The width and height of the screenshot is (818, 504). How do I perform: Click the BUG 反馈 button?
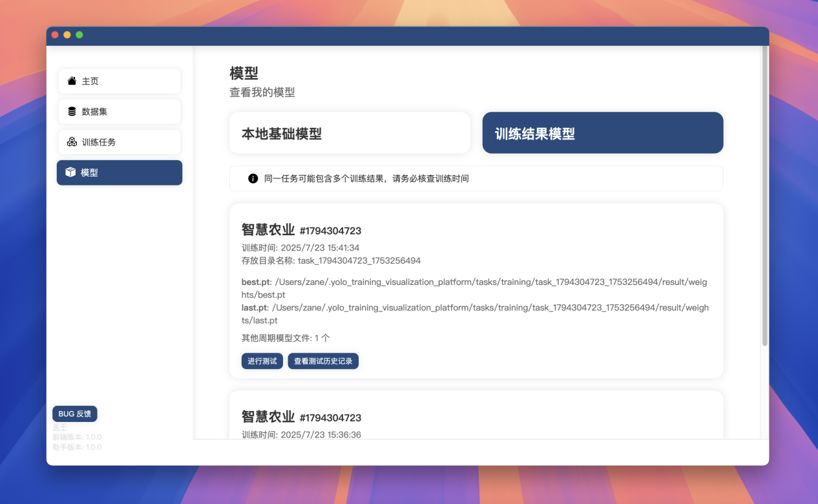coord(75,414)
